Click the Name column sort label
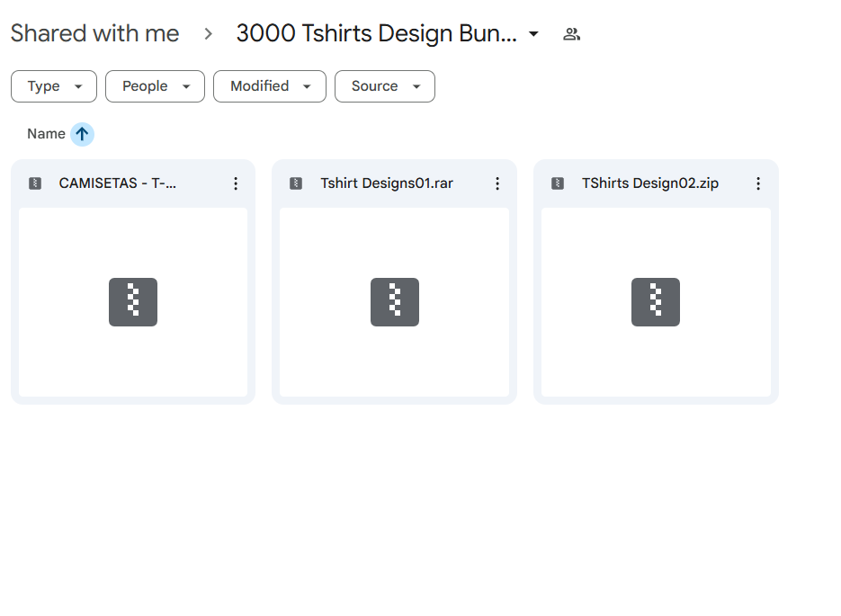The width and height of the screenshot is (841, 616). coord(46,134)
